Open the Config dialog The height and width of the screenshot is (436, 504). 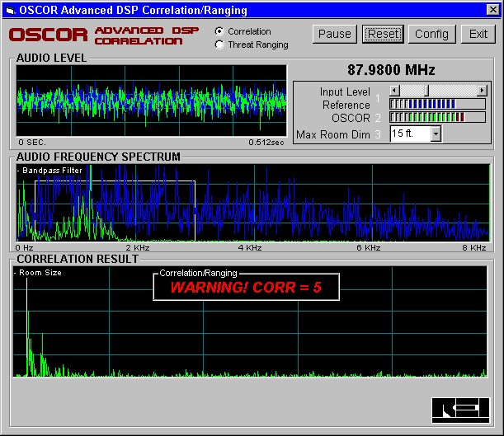click(x=431, y=34)
